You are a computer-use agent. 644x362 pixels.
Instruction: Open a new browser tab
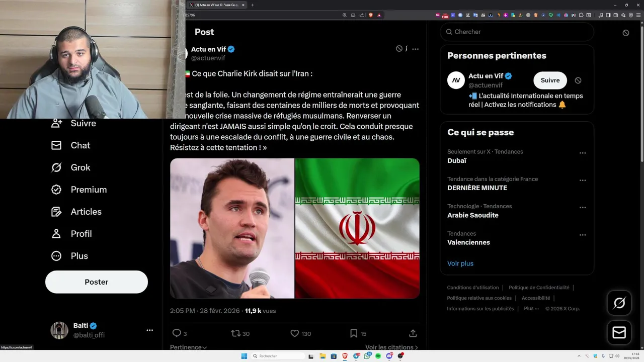tap(253, 5)
